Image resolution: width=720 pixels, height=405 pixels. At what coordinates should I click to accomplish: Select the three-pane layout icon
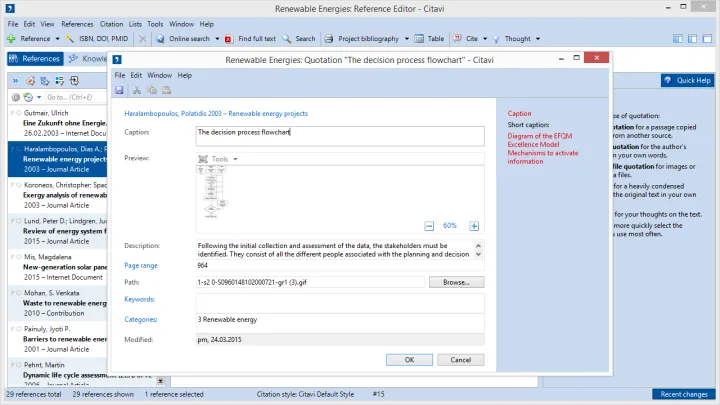[677, 39]
